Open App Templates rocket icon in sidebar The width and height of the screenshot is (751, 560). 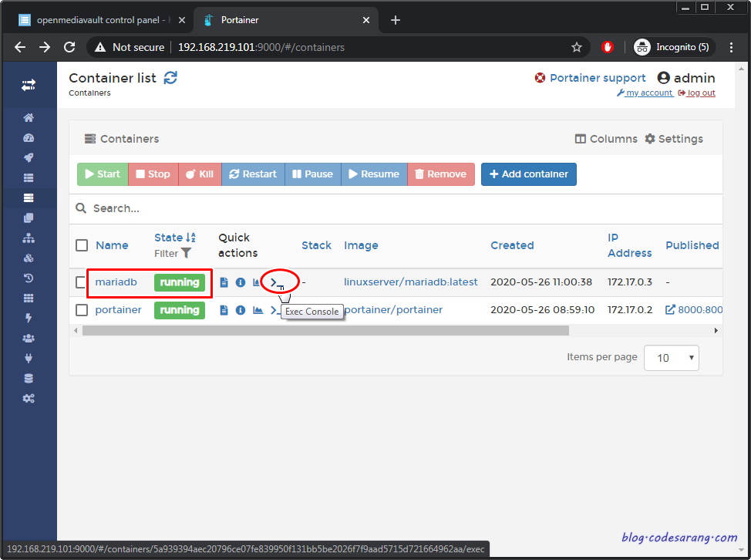click(x=29, y=158)
